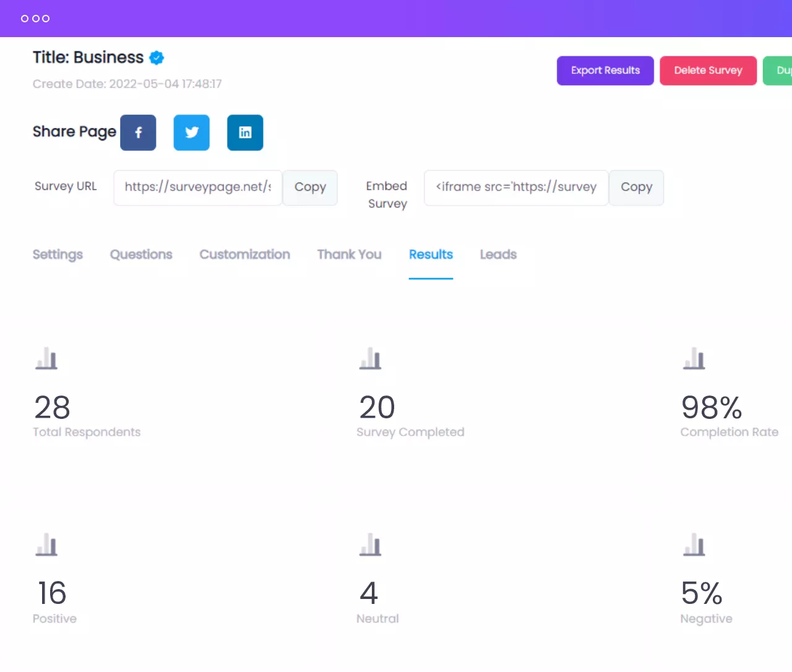Open the Settings tab

[x=58, y=254]
